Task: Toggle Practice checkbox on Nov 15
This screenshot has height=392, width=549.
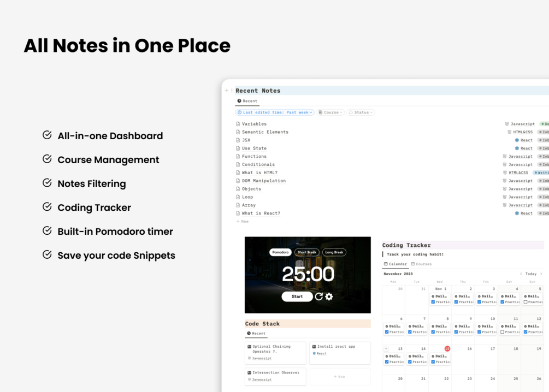Action: (x=433, y=362)
